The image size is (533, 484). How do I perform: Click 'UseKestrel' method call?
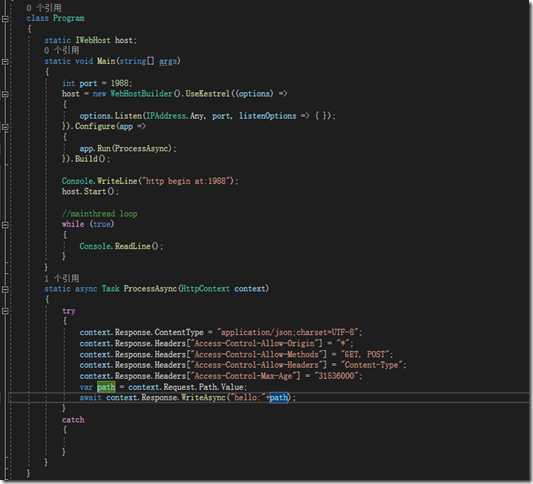click(208, 93)
